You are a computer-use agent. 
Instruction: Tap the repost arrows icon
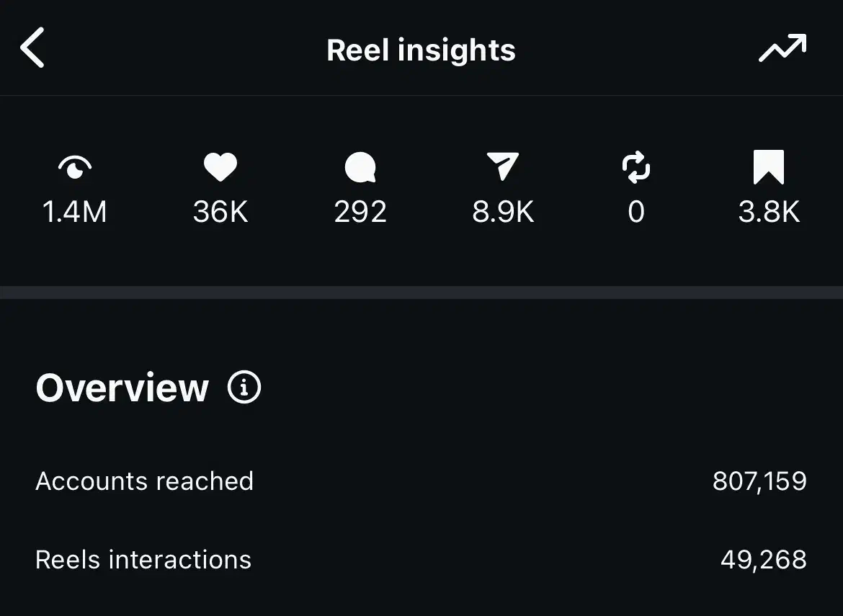point(636,168)
